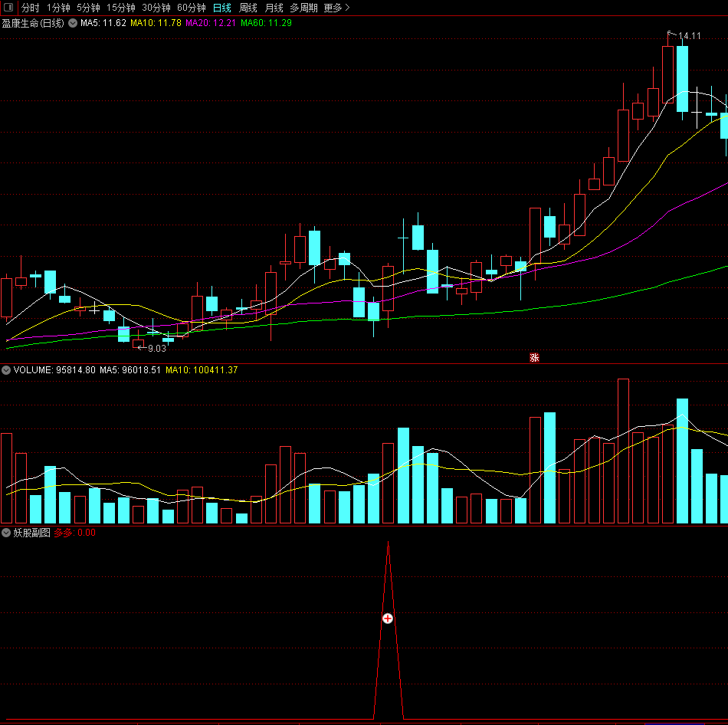Image resolution: width=728 pixels, height=725 pixels.
Task: Click the MA60: 11.29 label
Action: tap(266, 23)
